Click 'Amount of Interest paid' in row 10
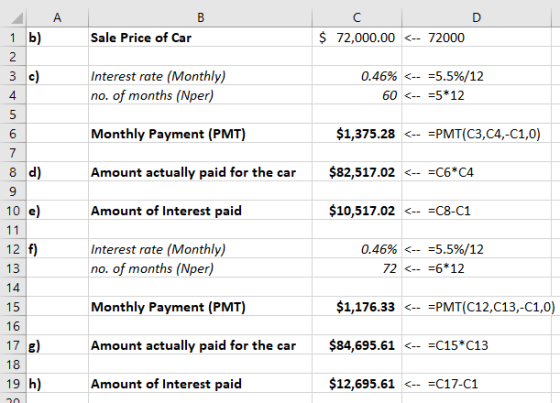The width and height of the screenshot is (560, 403). (166, 211)
